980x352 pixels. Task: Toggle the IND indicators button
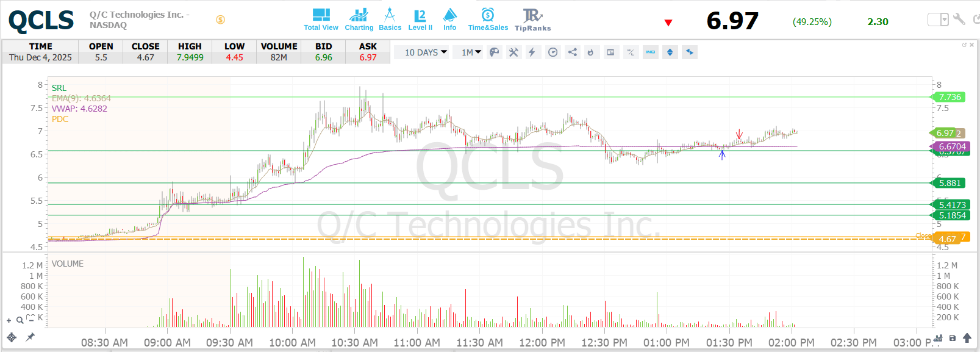tap(651, 52)
